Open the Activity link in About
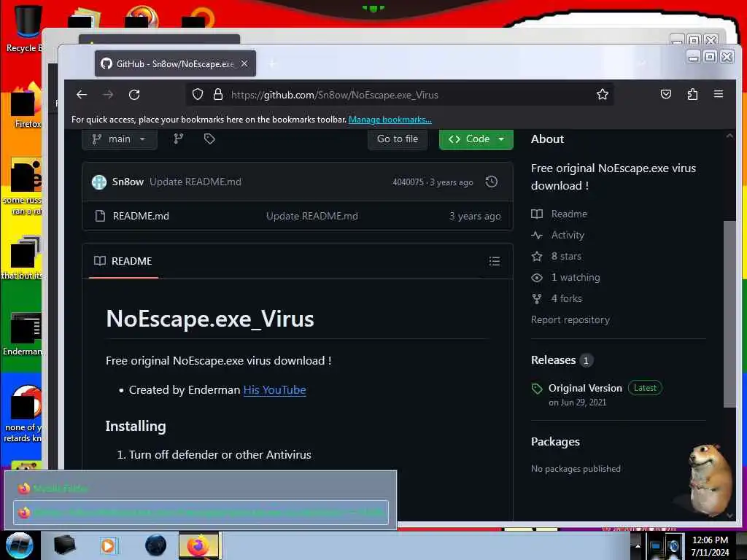Screen dimensions: 747x560 tap(568, 236)
